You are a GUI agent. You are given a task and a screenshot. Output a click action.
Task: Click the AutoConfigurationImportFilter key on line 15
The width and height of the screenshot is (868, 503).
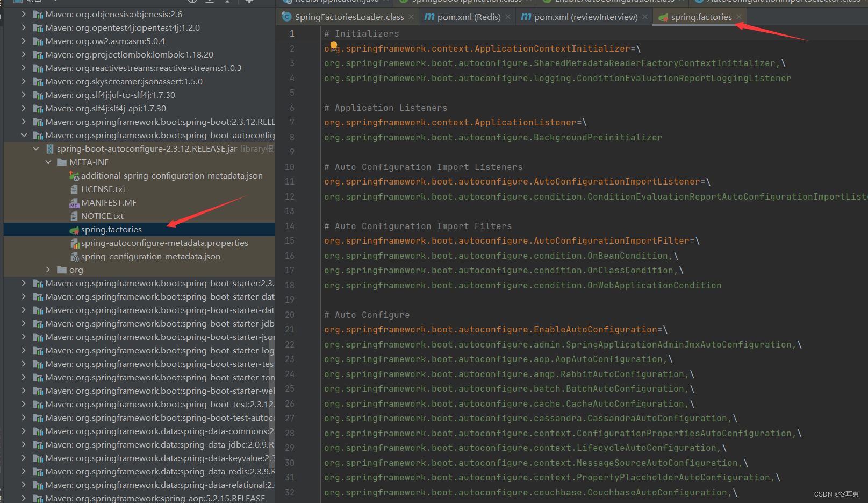(x=506, y=240)
